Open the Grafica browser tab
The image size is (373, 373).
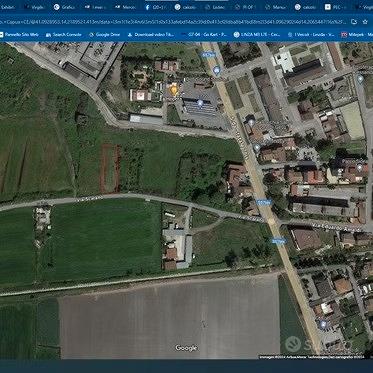tap(65, 7)
